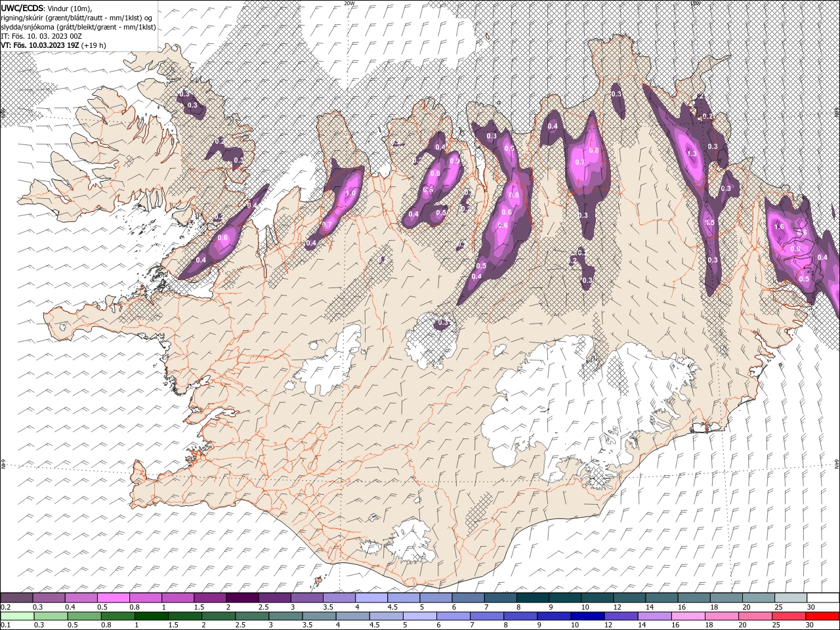Screen dimensions: 840x630
Task: Click the rain scale swatch labeled 0.8
Action: (117, 616)
